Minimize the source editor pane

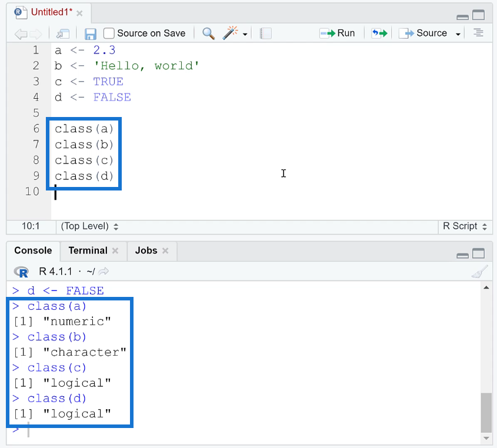pos(462,17)
